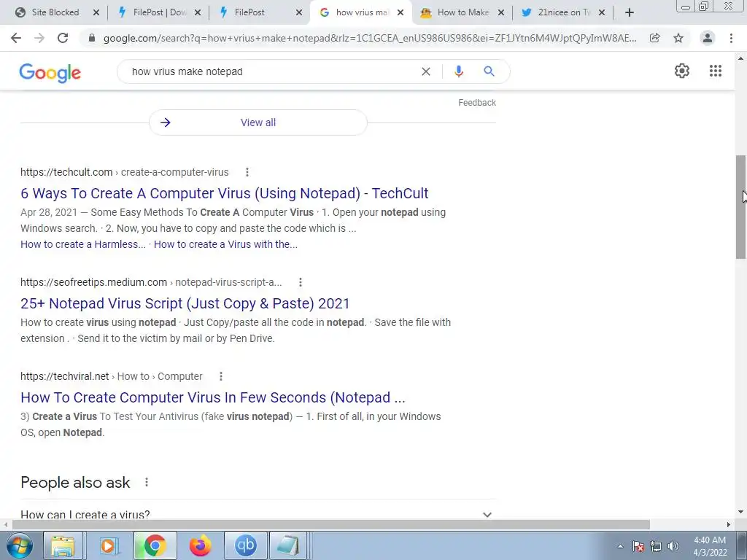Image resolution: width=747 pixels, height=560 pixels.
Task: Open options for techviral.net result
Action: pos(220,376)
